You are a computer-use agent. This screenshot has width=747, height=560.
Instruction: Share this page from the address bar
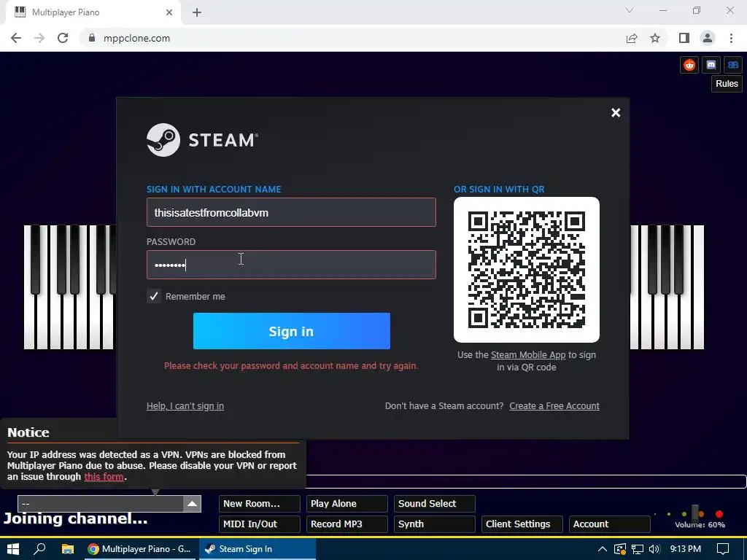632,38
